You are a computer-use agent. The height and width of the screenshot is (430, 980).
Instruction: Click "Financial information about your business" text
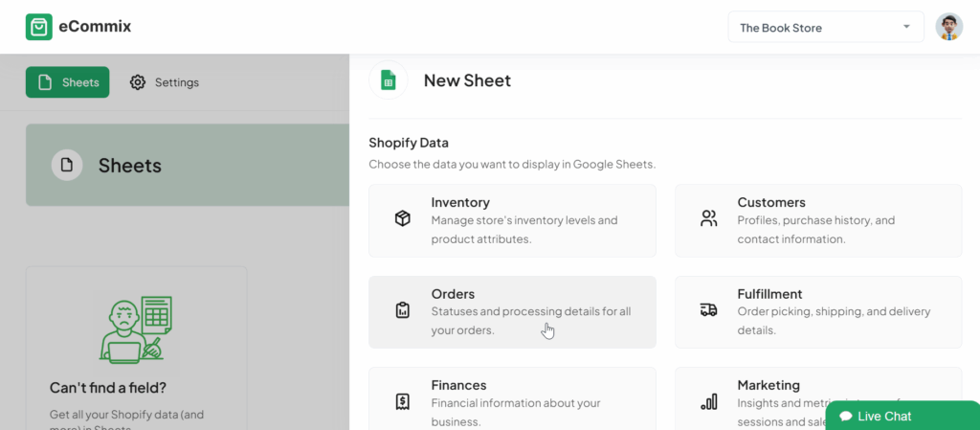pyautogui.click(x=516, y=412)
